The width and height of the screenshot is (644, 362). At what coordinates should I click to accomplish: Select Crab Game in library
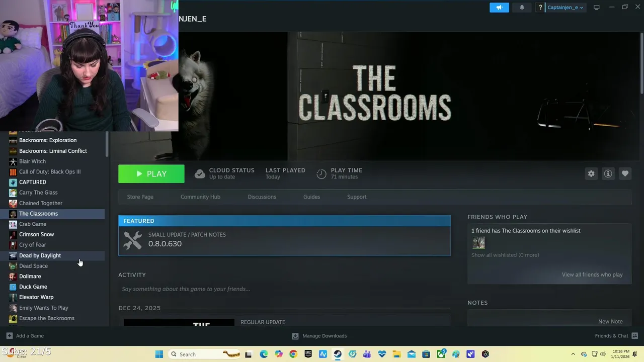(x=52, y=224)
